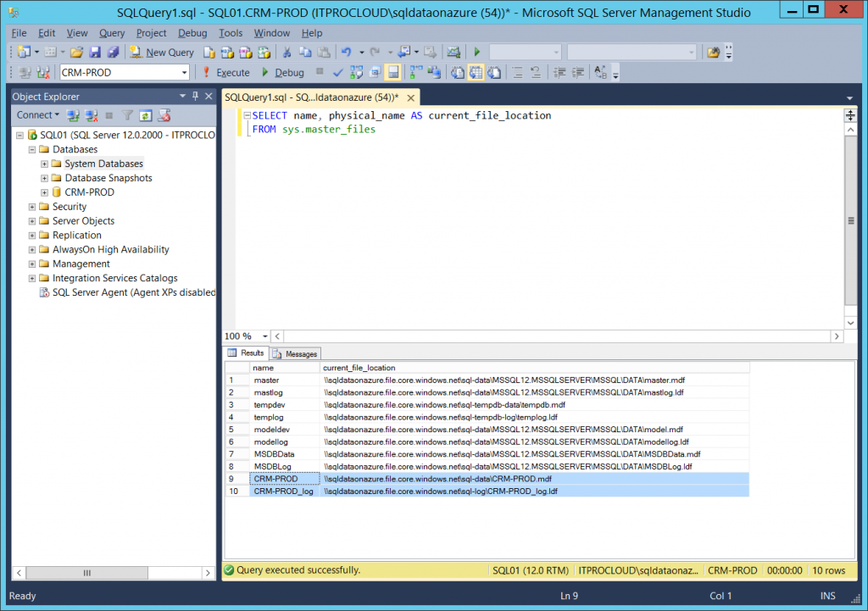Click the New Project toolbar icon
The height and width of the screenshot is (611, 868).
coord(24,52)
